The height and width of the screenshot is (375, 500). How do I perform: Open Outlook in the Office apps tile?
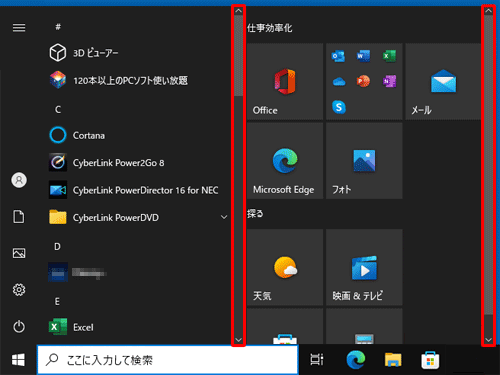pos(338,56)
